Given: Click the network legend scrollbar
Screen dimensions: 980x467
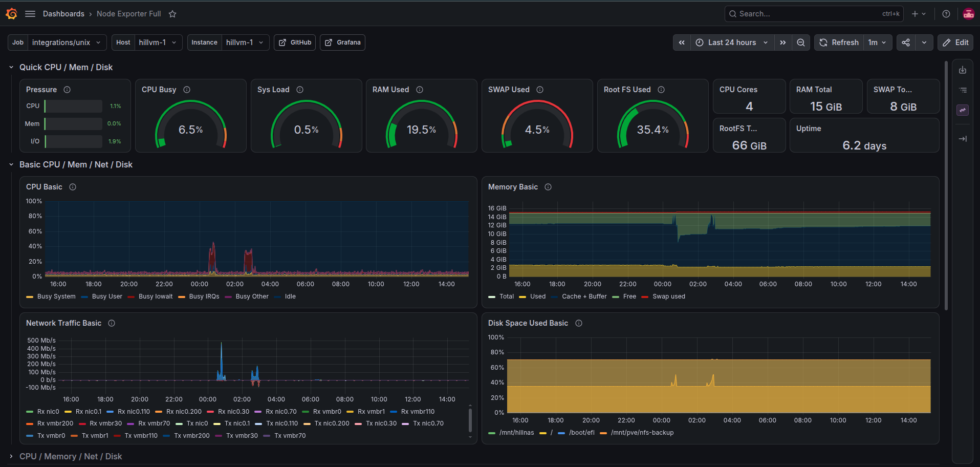Looking at the screenshot, I should 470,420.
